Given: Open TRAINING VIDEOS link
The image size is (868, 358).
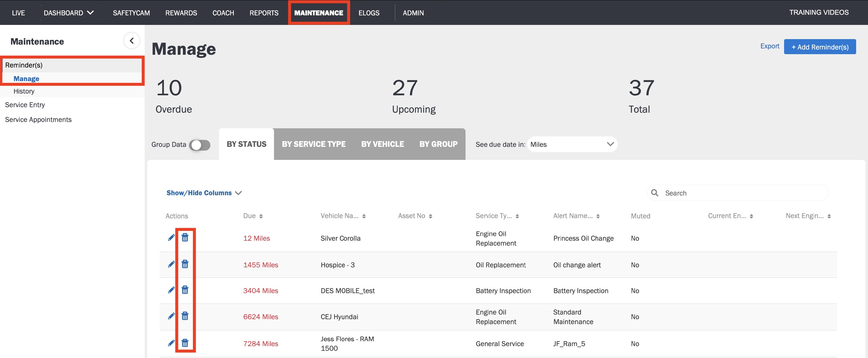Looking at the screenshot, I should 819,12.
